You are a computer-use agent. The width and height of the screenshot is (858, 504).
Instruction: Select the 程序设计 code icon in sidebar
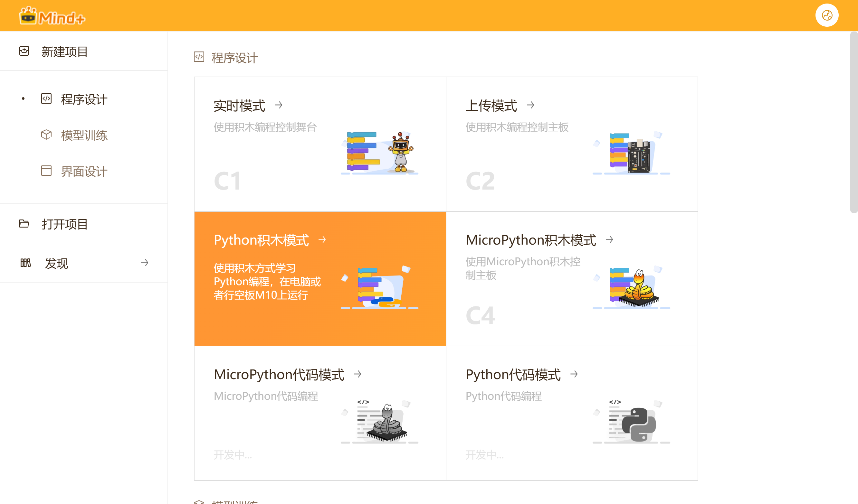pyautogui.click(x=47, y=99)
